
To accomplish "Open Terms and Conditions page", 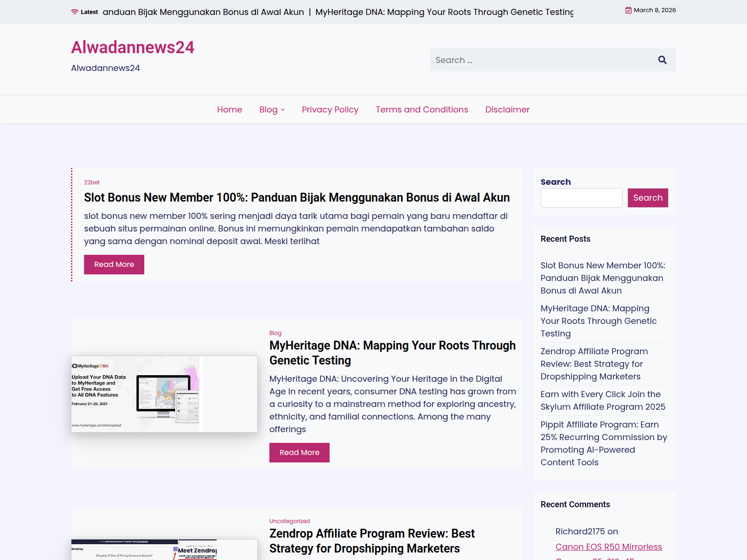I will [422, 110].
